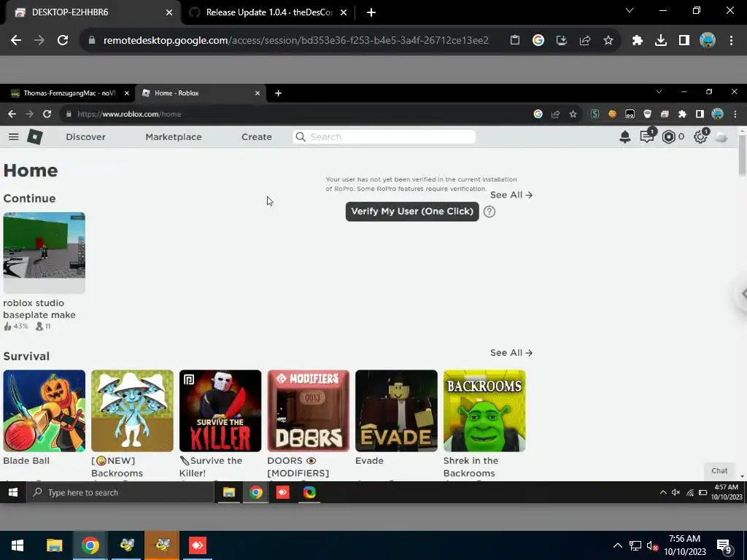Open the Roblox messages icon with badge
Viewport: 747px width, 560px height.
pyautogui.click(x=647, y=136)
